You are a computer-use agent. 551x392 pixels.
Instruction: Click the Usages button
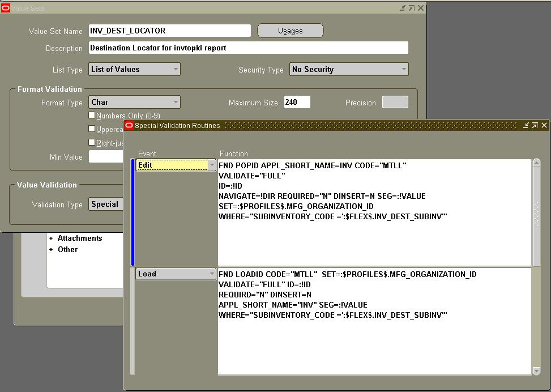pyautogui.click(x=290, y=31)
